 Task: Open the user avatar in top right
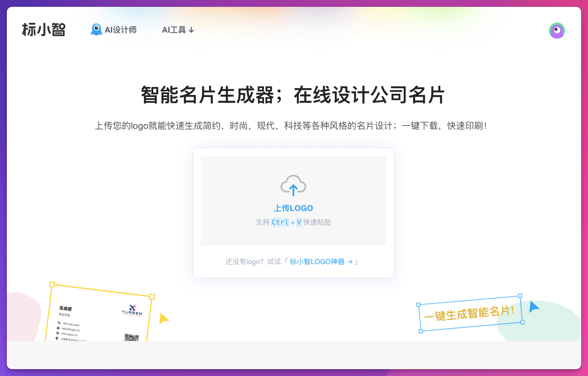(557, 31)
